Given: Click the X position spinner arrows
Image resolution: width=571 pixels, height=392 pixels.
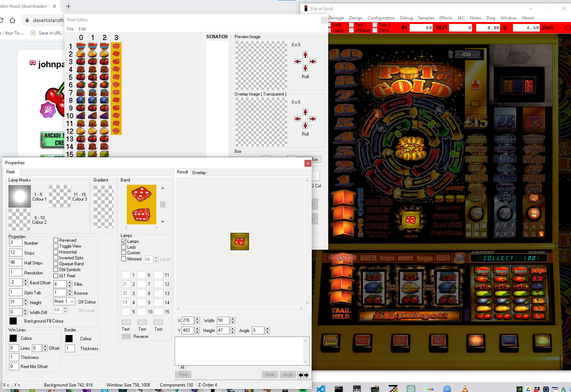Looking at the screenshot, I should tap(197, 320).
